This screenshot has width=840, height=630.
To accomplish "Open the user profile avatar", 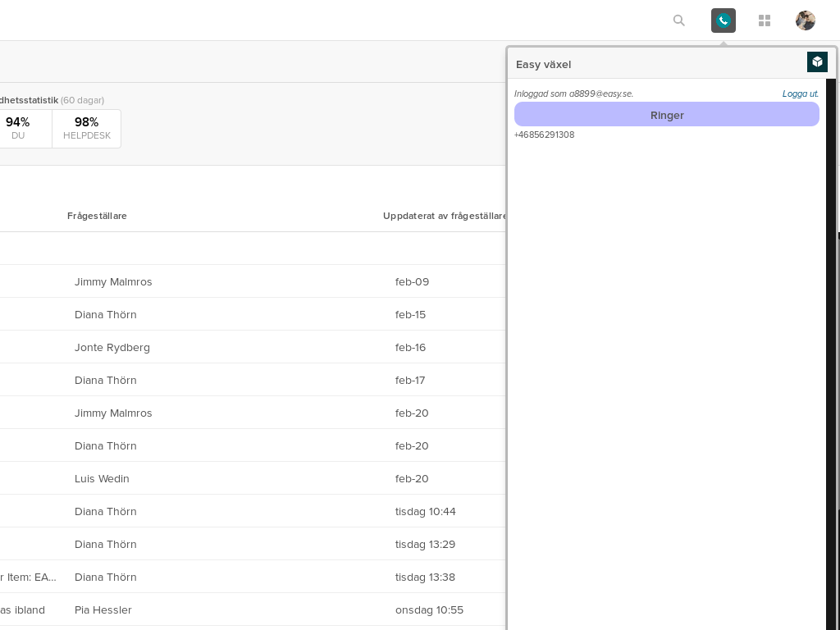I will pyautogui.click(x=805, y=21).
